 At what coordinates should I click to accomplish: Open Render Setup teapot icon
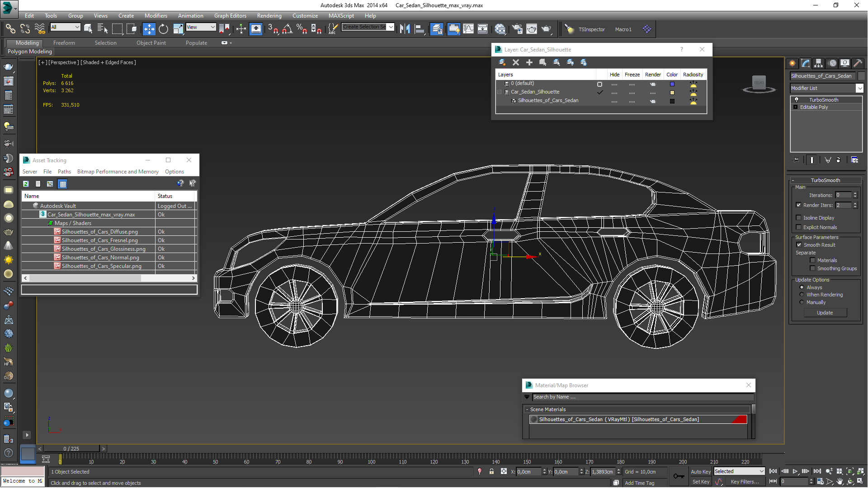517,29
